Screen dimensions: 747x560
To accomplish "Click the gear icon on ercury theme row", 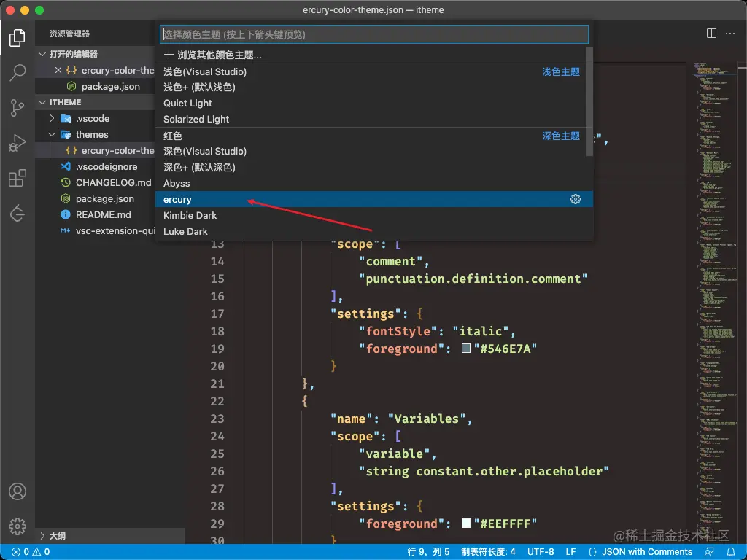I will coord(576,199).
